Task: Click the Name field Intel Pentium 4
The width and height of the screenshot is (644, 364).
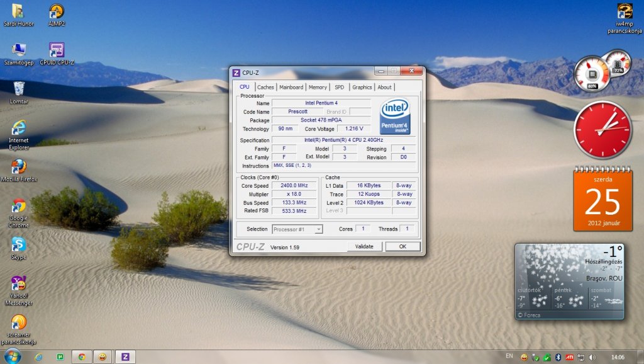Action: click(x=321, y=103)
